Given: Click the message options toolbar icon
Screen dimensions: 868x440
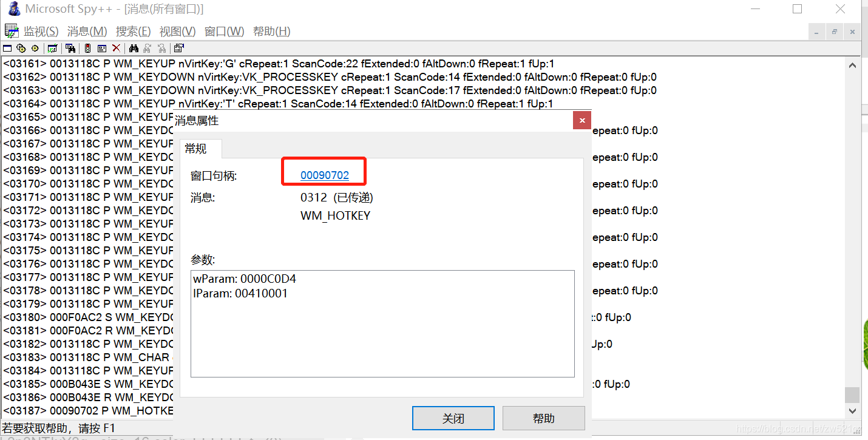Looking at the screenshot, I should pyautogui.click(x=101, y=48).
